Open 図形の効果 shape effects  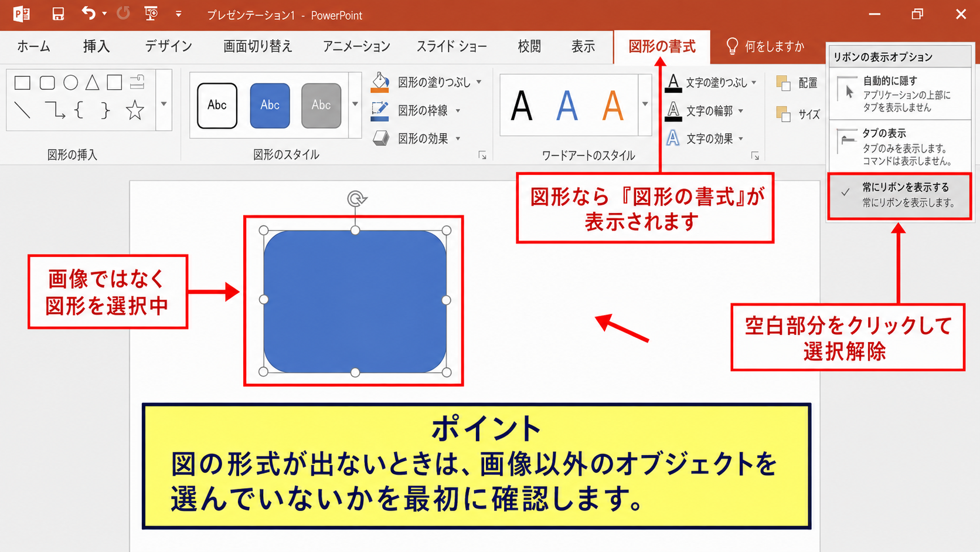(416, 138)
